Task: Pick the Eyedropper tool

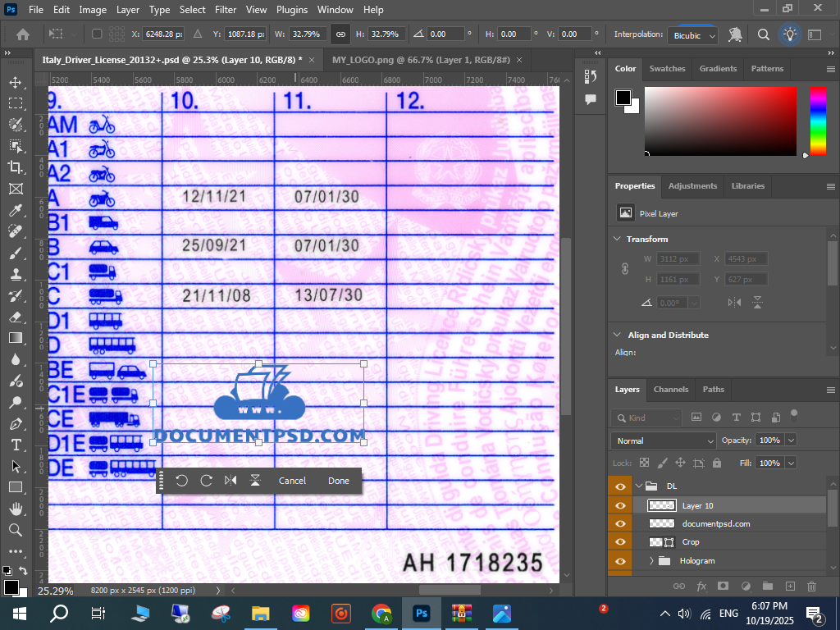Action: [15, 210]
